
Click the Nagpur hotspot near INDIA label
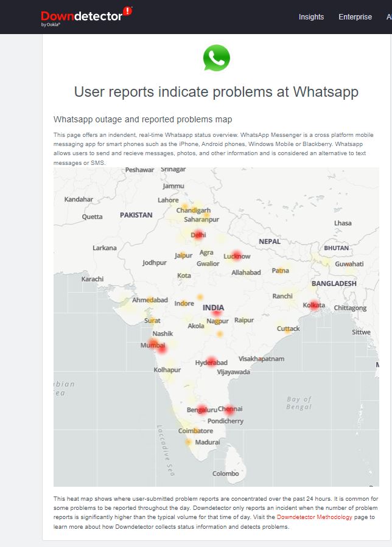(217, 312)
